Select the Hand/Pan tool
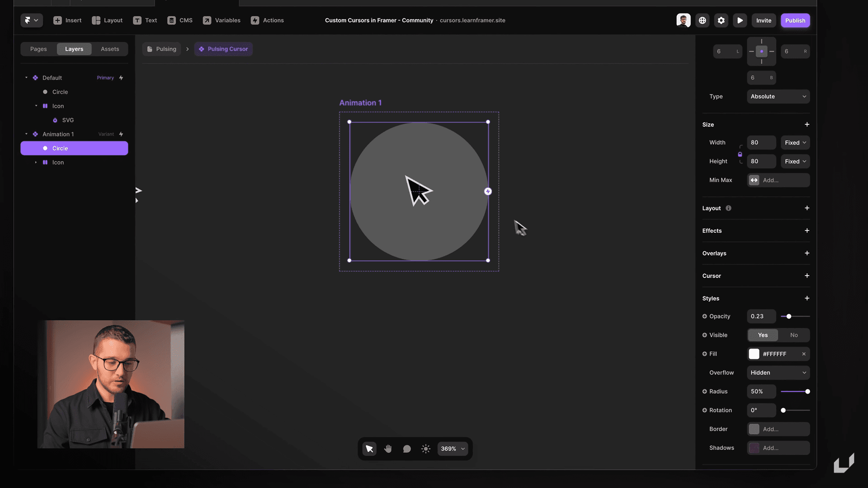 coord(387,449)
